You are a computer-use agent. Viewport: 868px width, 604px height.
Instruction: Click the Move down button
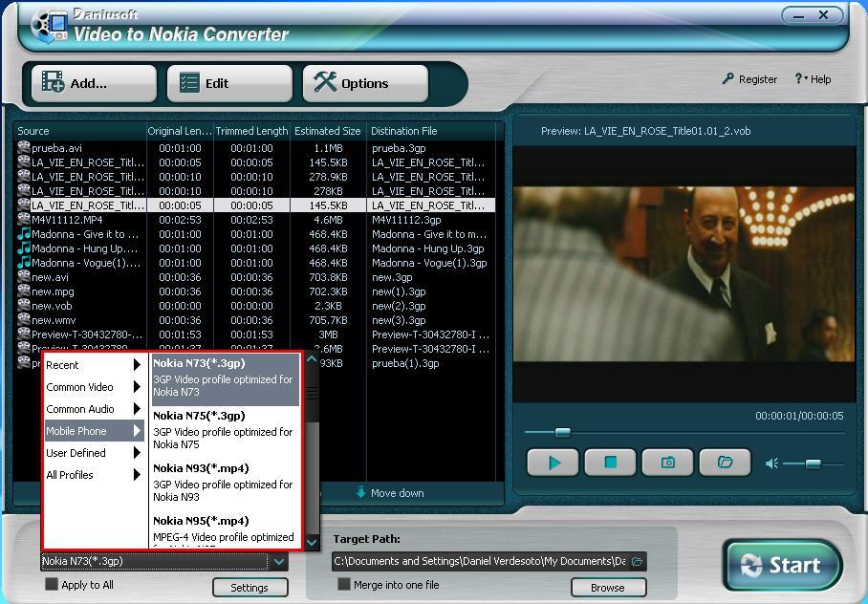390,493
